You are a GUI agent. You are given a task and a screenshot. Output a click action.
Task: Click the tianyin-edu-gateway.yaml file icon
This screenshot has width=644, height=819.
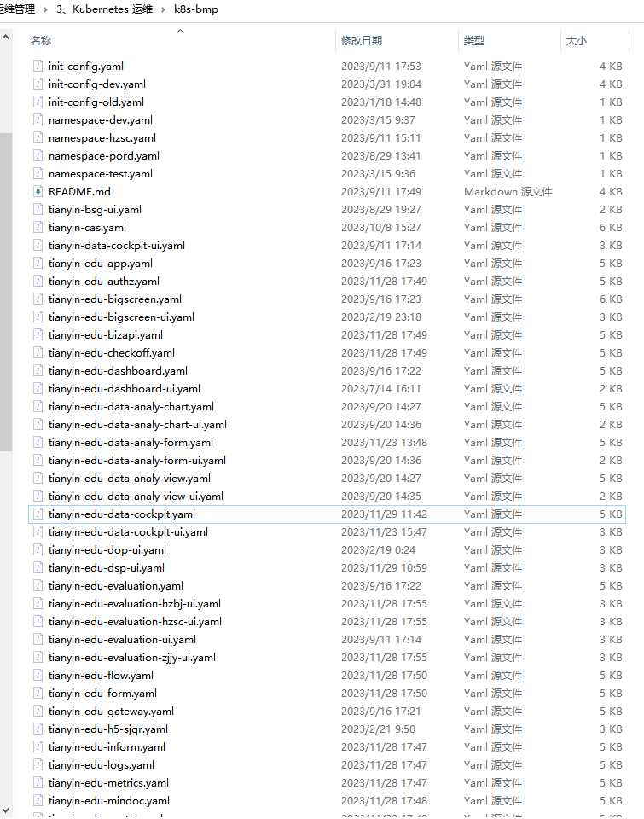click(38, 711)
